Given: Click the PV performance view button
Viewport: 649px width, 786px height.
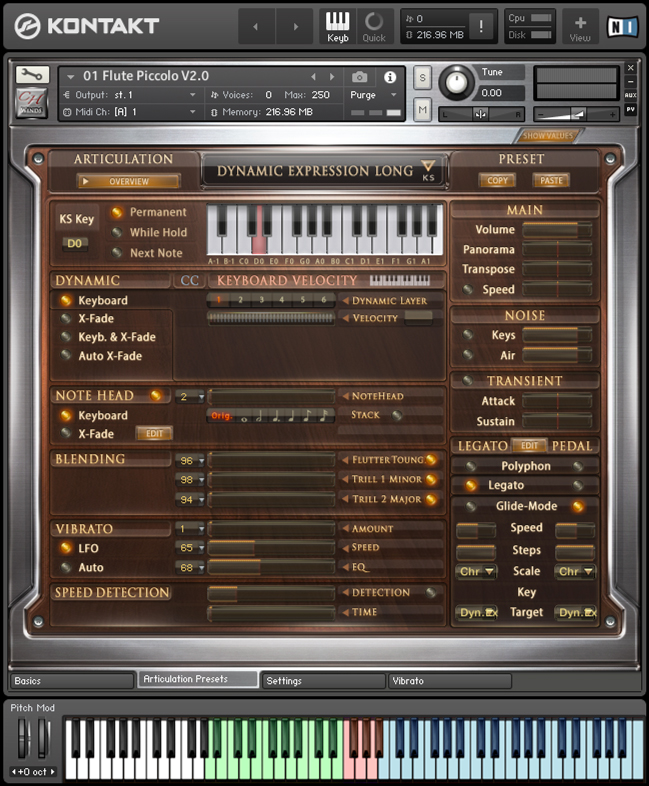Looking at the screenshot, I should [630, 109].
